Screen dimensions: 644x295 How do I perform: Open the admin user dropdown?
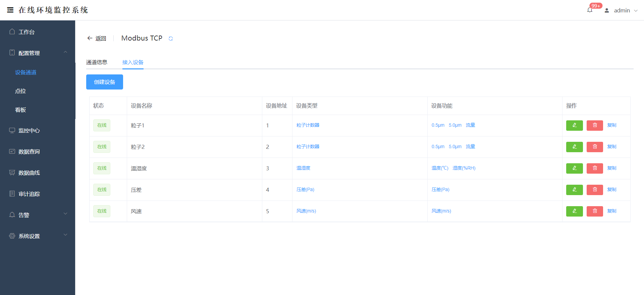point(622,10)
